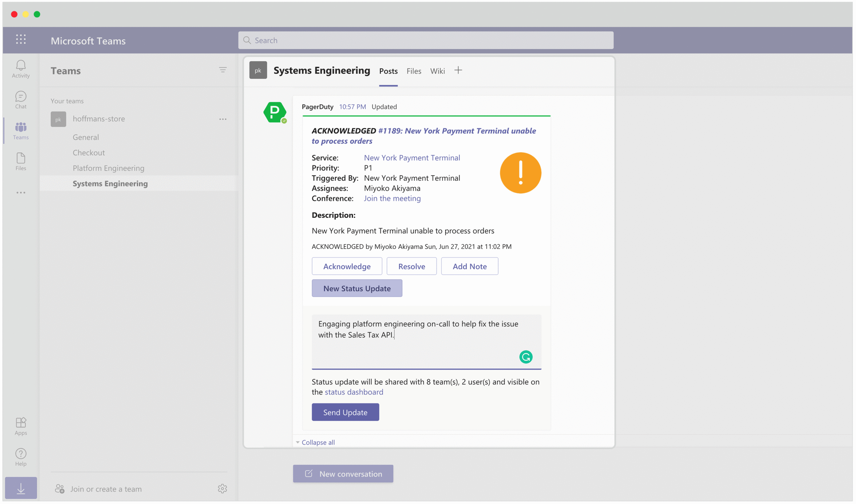
Task: Open the channel's Files tab
Action: pyautogui.click(x=413, y=71)
